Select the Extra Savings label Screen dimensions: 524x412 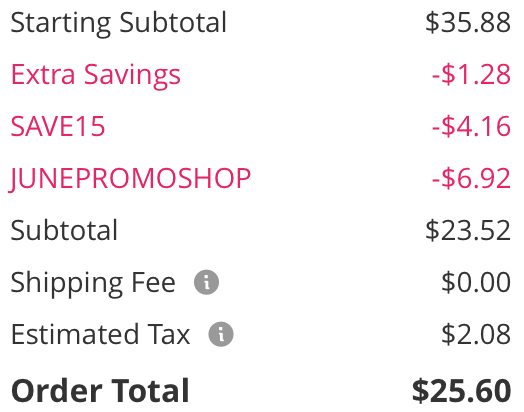(96, 75)
